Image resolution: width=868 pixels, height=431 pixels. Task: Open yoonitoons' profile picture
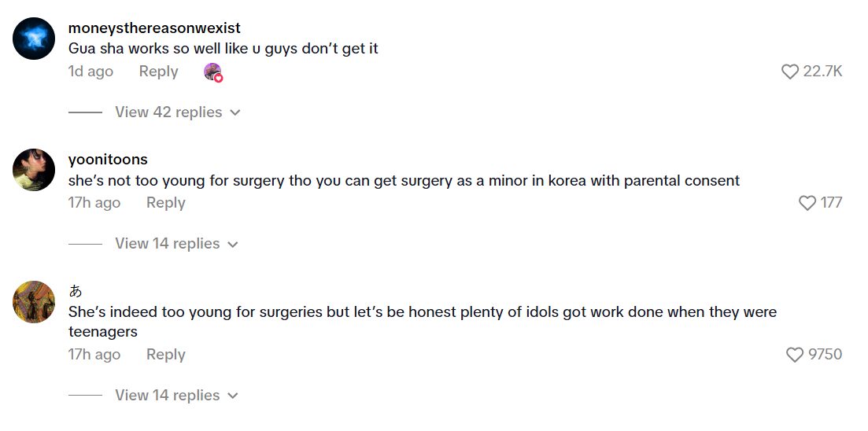(35, 169)
